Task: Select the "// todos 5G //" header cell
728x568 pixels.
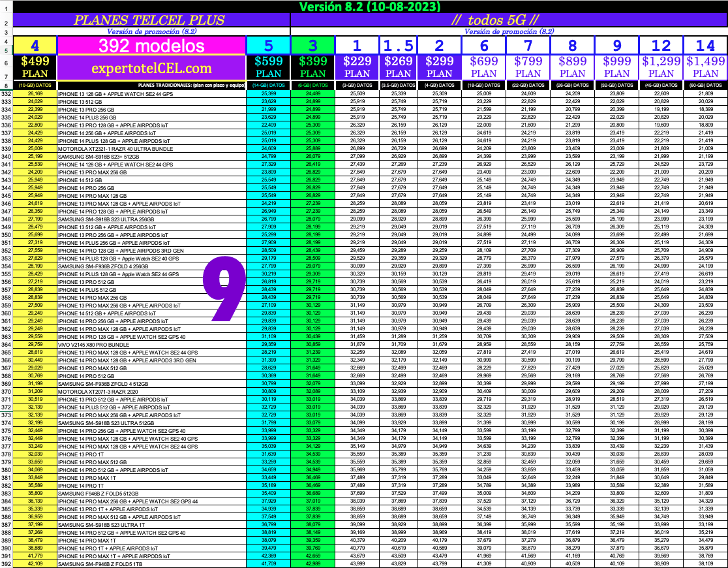Action: tap(509, 20)
